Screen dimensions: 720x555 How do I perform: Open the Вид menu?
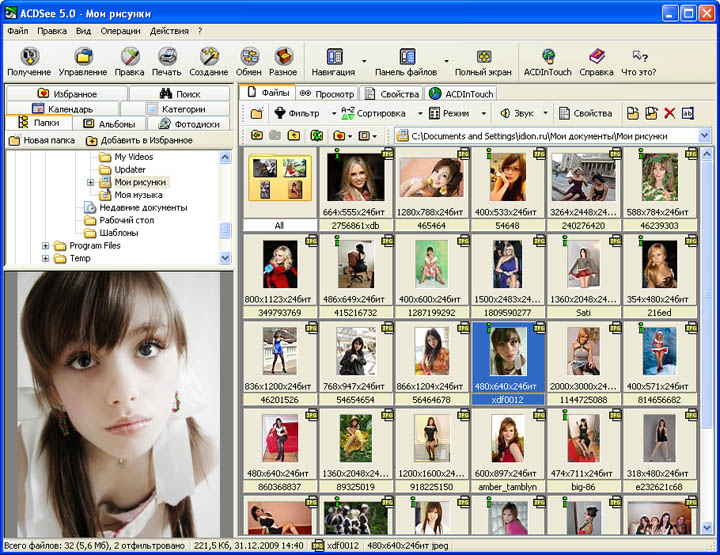tap(84, 31)
